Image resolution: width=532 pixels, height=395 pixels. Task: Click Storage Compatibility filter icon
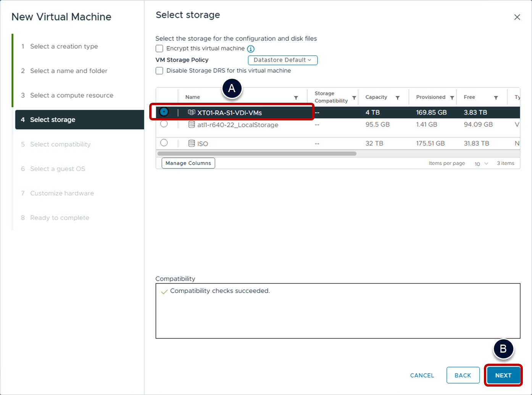[x=354, y=98]
